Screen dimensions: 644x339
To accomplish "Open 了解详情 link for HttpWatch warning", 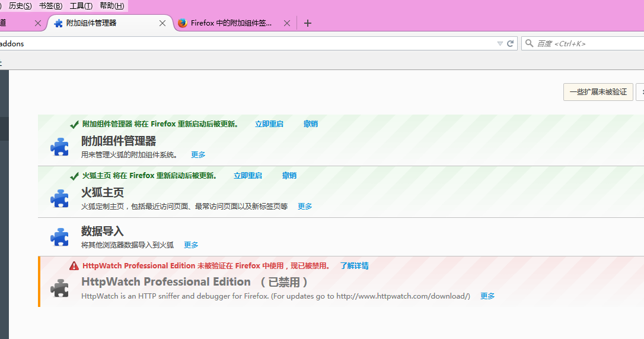I will (355, 266).
